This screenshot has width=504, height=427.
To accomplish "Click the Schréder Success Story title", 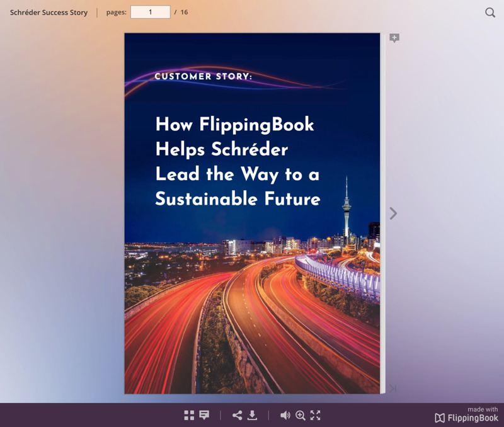I will (49, 13).
